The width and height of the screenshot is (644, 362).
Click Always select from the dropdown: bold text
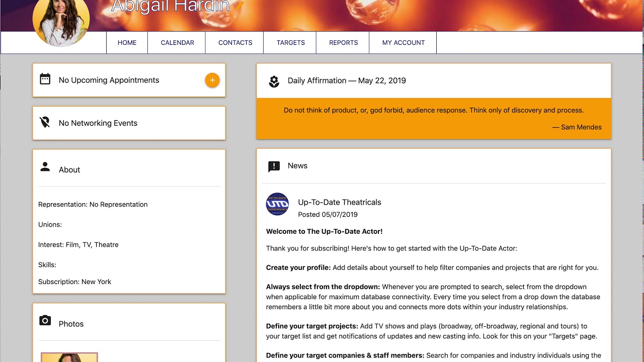point(323,287)
